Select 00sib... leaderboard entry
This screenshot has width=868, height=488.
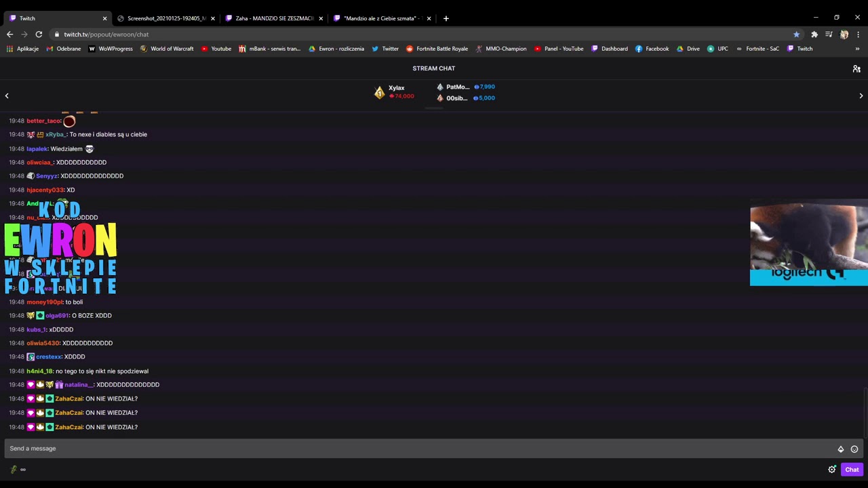465,98
